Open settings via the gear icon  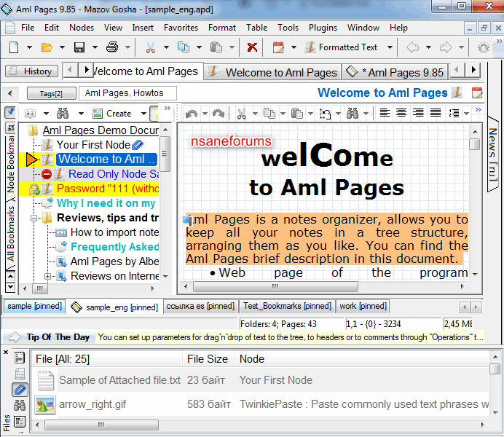pyautogui.click(x=484, y=48)
